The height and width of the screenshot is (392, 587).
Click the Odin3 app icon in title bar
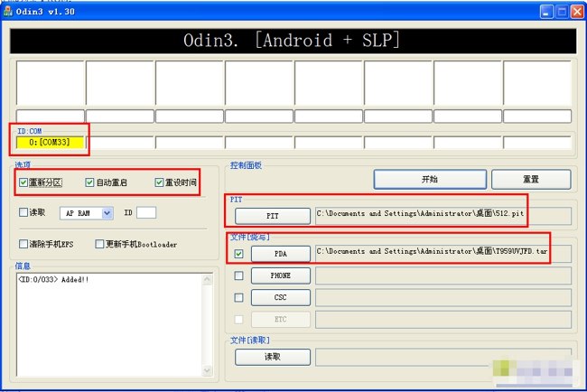point(8,11)
